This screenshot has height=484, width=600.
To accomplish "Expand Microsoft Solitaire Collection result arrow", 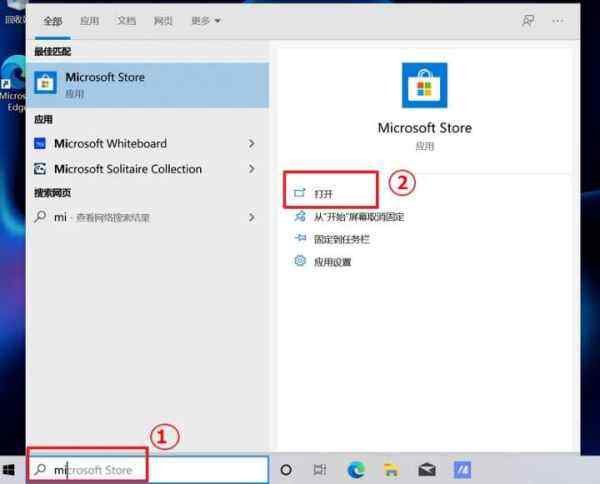I will 251,169.
